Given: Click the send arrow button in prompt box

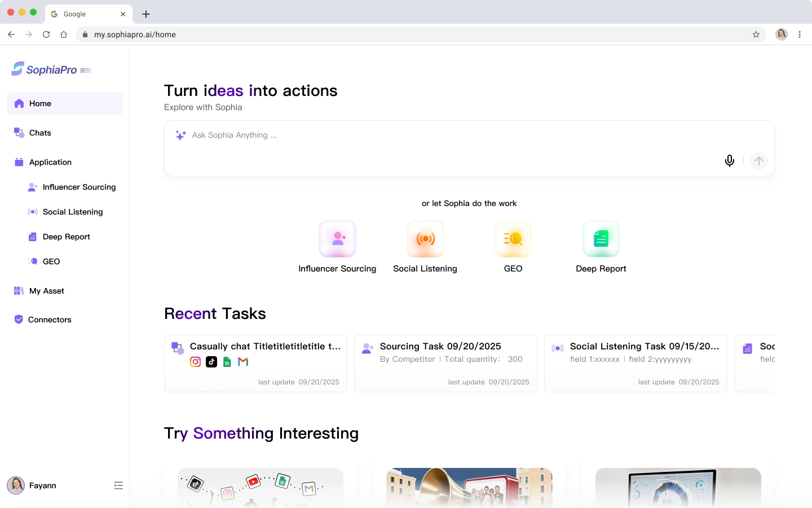Looking at the screenshot, I should point(759,161).
